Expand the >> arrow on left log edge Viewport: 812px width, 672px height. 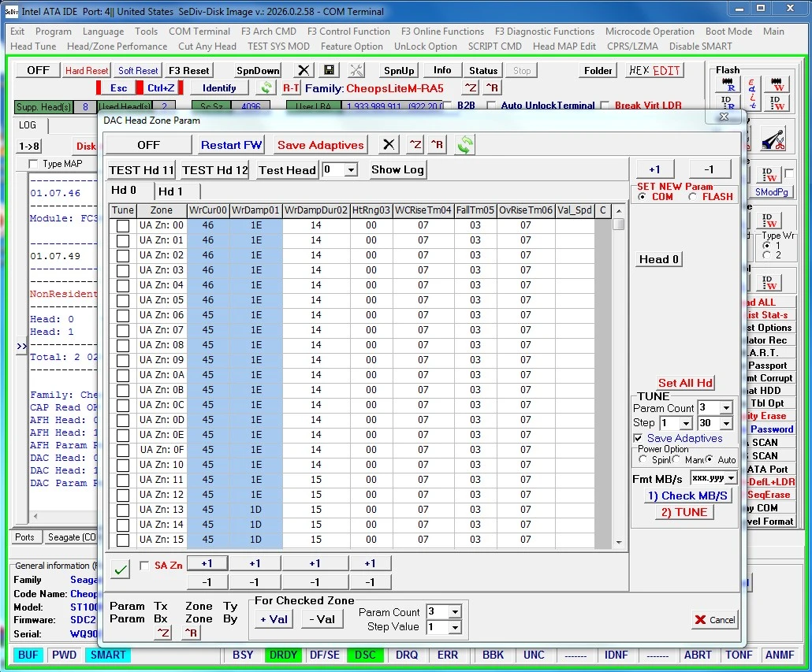tap(22, 346)
